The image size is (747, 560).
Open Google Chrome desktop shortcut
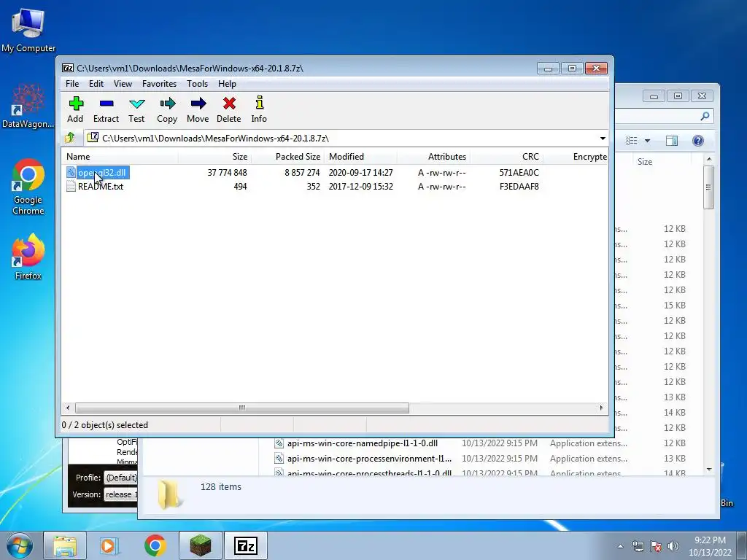tap(28, 187)
